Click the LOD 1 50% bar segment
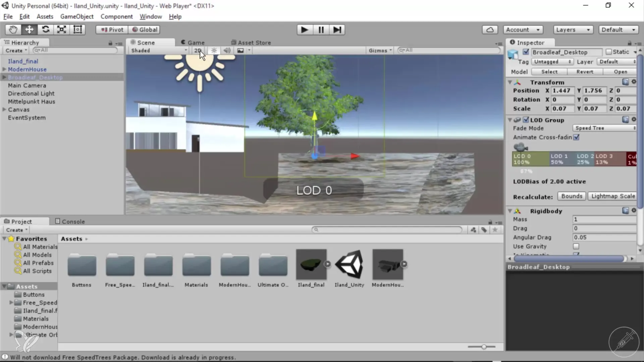The height and width of the screenshot is (362, 644). [562, 159]
